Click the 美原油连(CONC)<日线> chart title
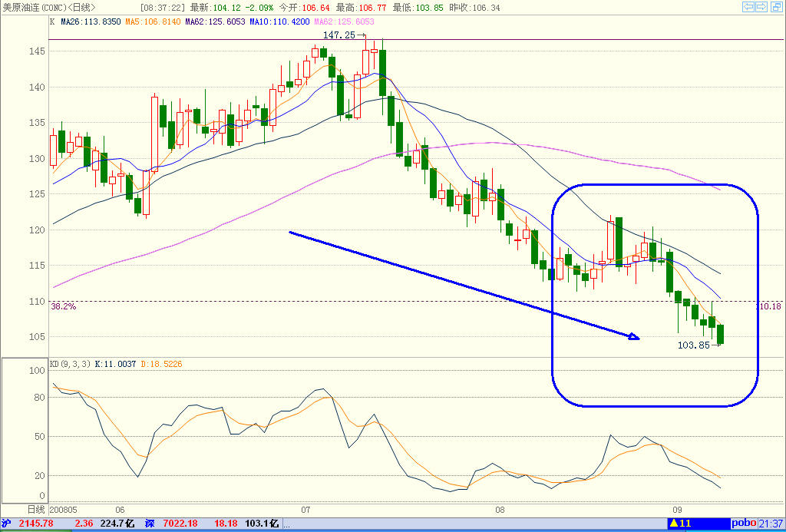The width and height of the screenshot is (786, 532). [49, 8]
